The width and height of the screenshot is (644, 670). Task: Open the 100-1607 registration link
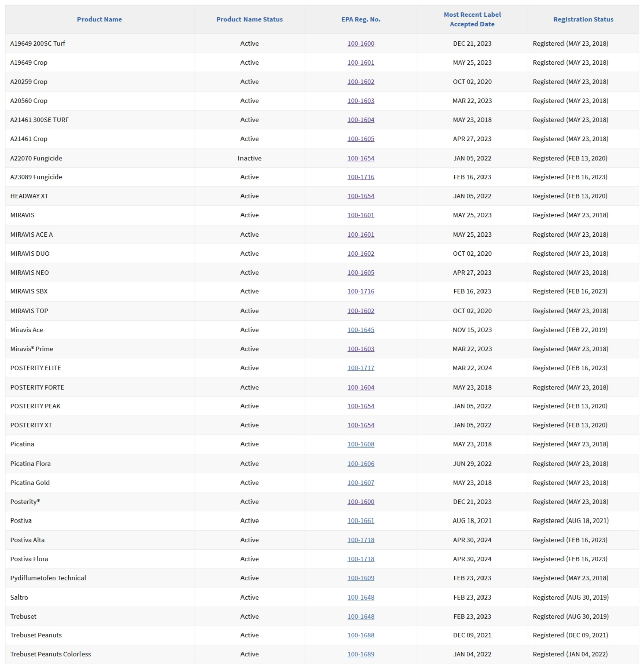pyautogui.click(x=361, y=483)
